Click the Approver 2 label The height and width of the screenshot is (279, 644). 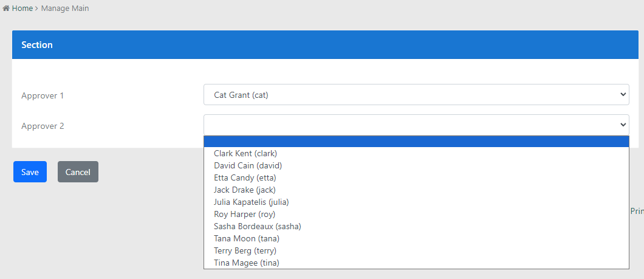[43, 126]
